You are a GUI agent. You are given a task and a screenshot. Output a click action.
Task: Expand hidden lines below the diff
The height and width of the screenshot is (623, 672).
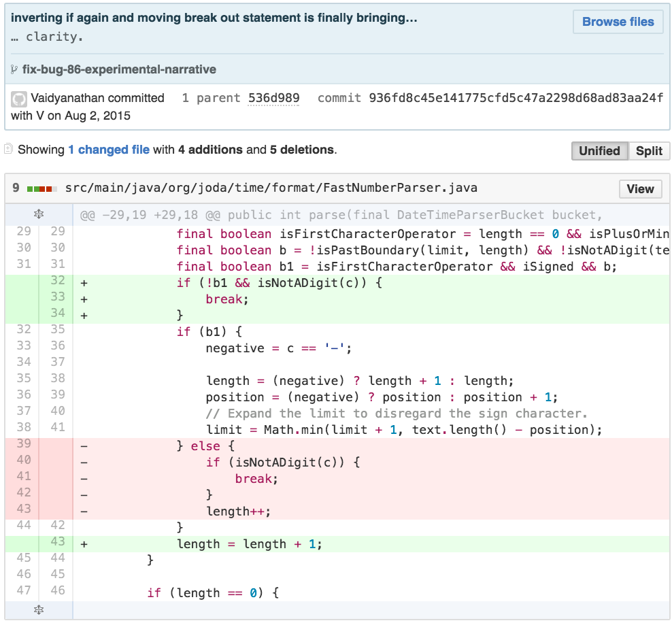coord(39,609)
